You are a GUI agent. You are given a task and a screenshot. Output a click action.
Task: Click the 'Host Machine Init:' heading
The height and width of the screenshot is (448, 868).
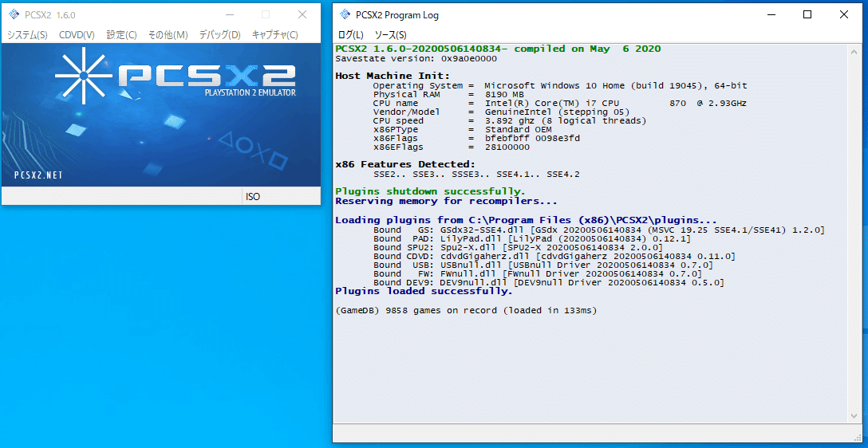393,76
